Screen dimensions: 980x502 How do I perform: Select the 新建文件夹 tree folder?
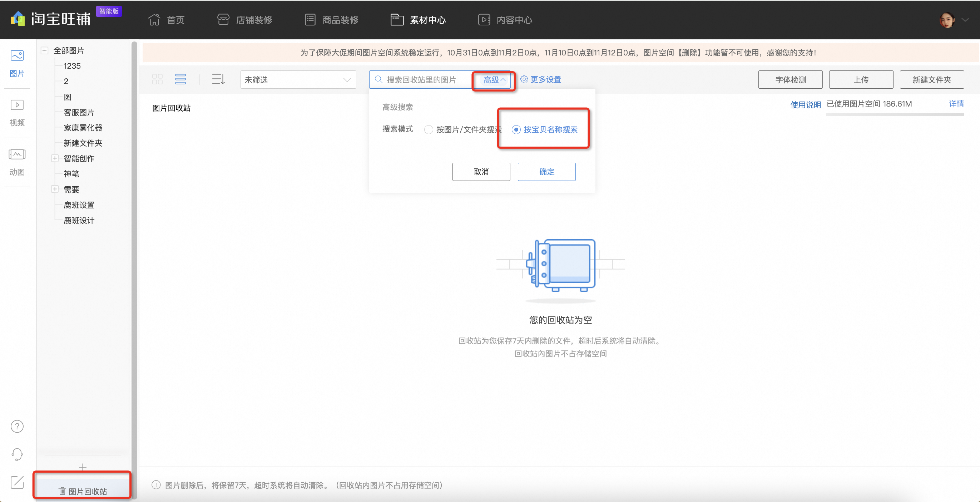pyautogui.click(x=83, y=143)
